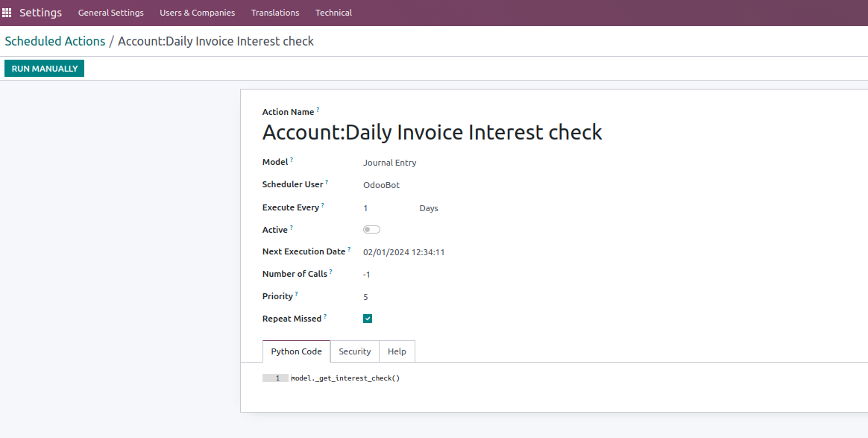Open the apps grid menu icon
The width and height of the screenshot is (868, 438).
click(x=7, y=12)
